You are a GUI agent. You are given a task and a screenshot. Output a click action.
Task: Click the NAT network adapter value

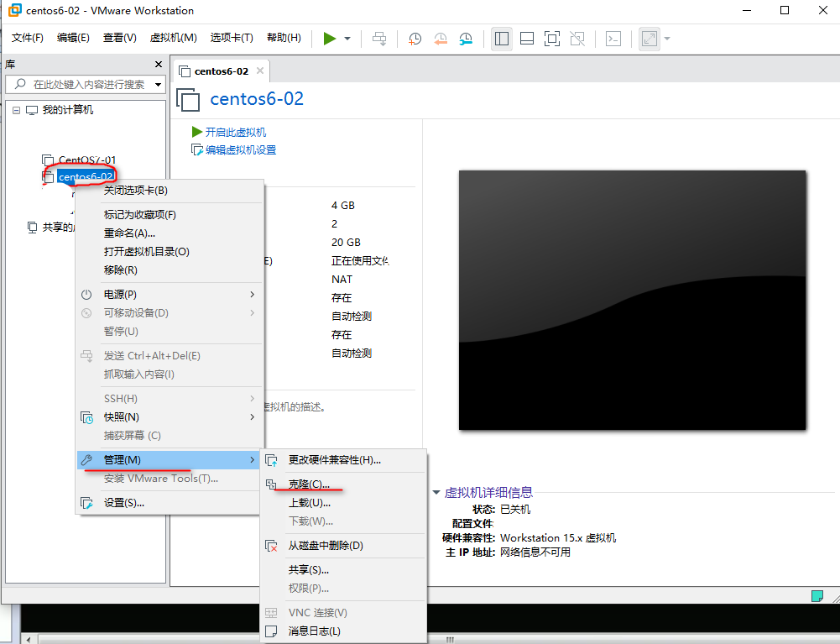tap(342, 280)
